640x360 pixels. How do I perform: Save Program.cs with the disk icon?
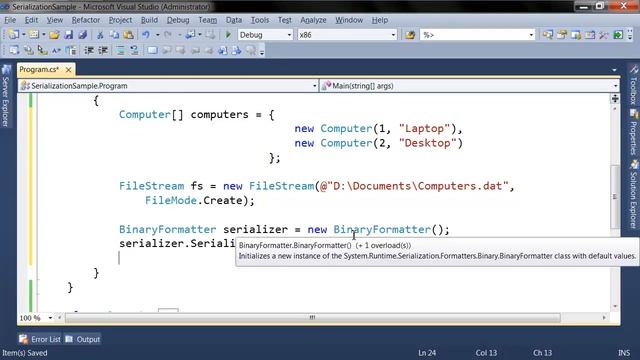click(69, 35)
